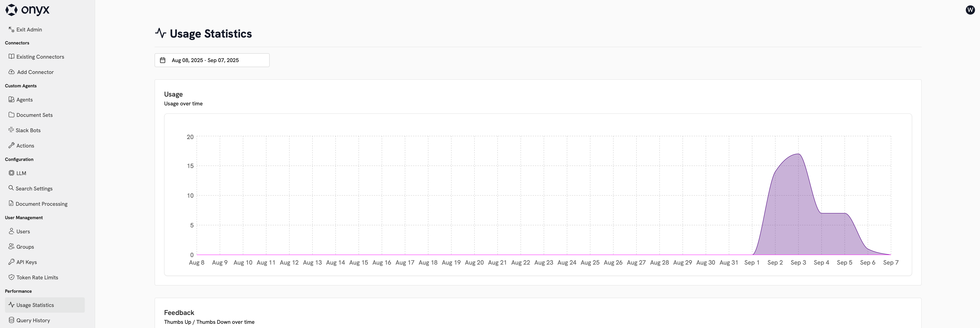Open the LLM magnifier-bordered icon
The height and width of the screenshot is (328, 980).
pos(11,173)
